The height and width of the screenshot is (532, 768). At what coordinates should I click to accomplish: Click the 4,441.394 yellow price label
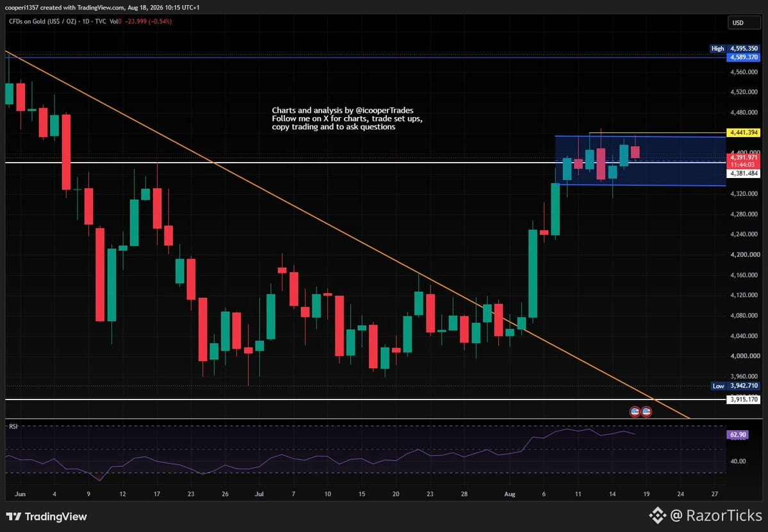point(744,133)
